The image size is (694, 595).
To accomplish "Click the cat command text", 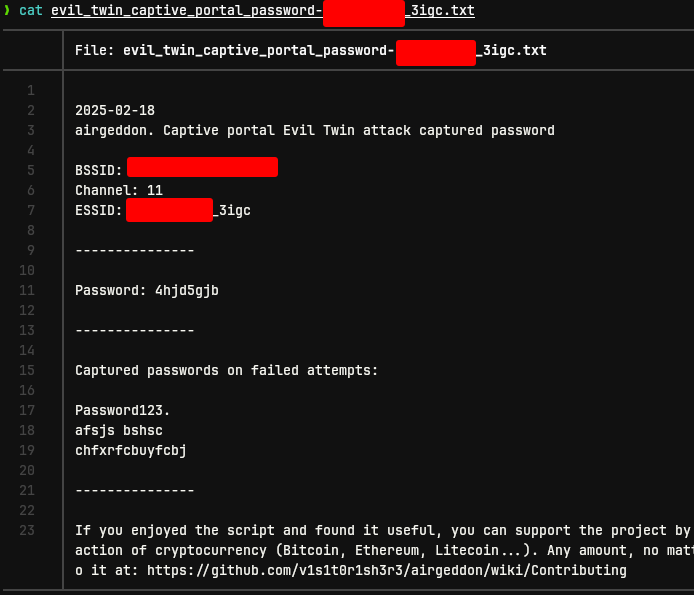I will 31,10.
